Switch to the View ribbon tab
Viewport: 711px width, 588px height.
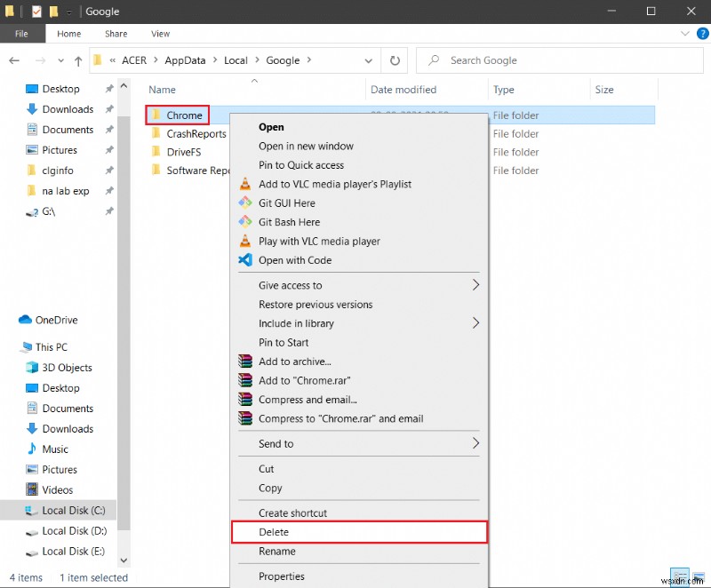click(x=160, y=34)
